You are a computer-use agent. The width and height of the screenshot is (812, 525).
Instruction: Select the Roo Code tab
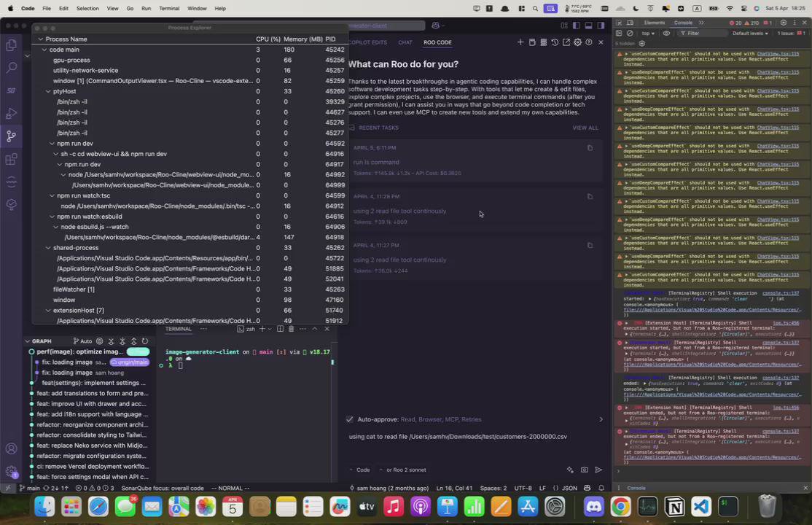[x=437, y=42]
